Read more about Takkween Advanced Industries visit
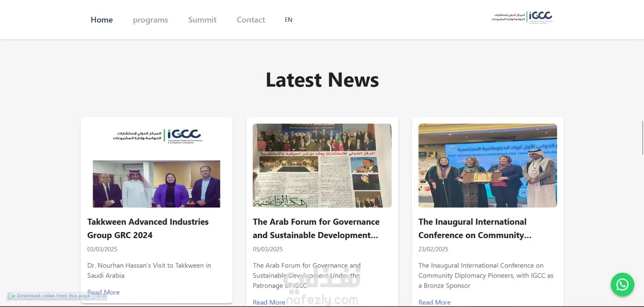644x307 pixels. 103,292
